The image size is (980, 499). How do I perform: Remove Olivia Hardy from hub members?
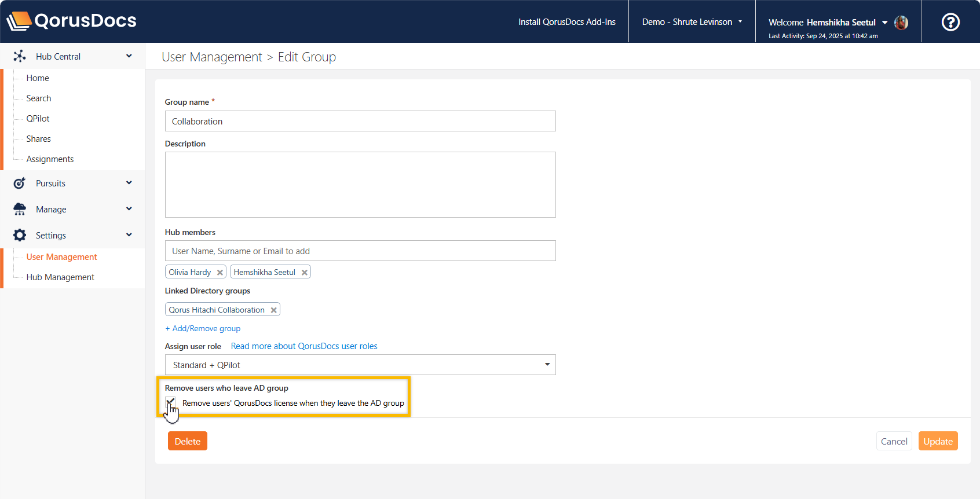tap(220, 273)
